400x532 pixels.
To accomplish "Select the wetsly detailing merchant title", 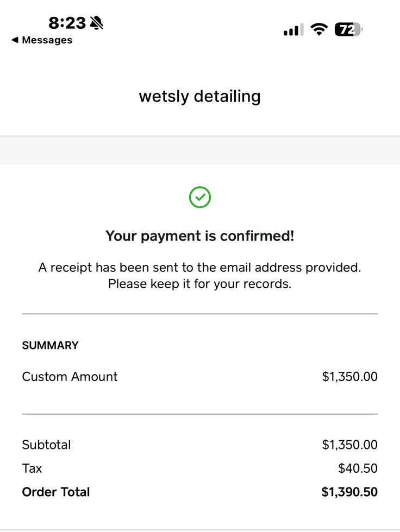I will [199, 97].
